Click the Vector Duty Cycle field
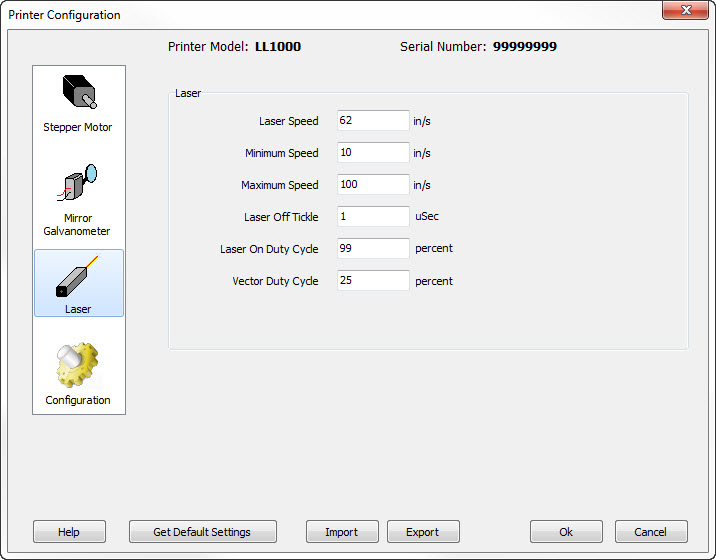Screen dimensions: 716x560 tap(373, 280)
